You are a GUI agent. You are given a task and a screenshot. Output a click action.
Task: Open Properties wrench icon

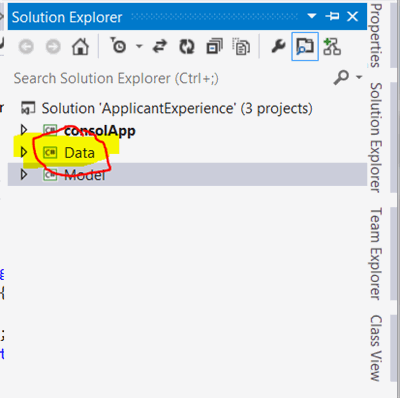tap(278, 46)
